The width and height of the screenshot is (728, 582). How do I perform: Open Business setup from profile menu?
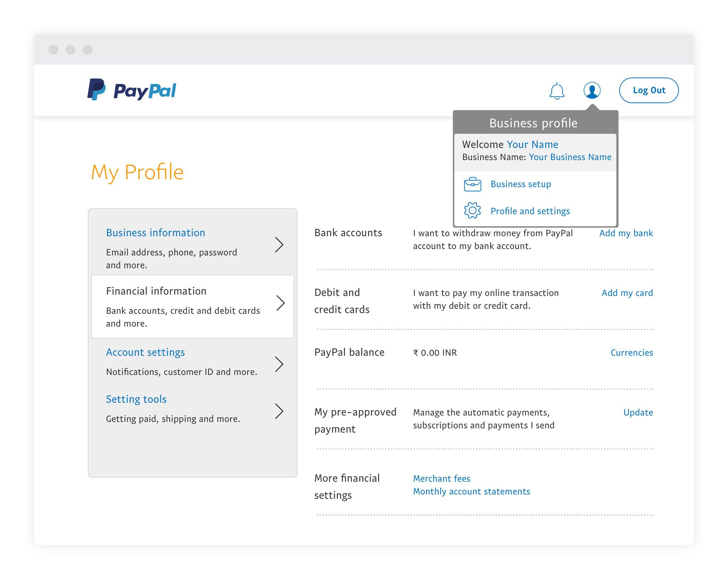[x=521, y=184]
